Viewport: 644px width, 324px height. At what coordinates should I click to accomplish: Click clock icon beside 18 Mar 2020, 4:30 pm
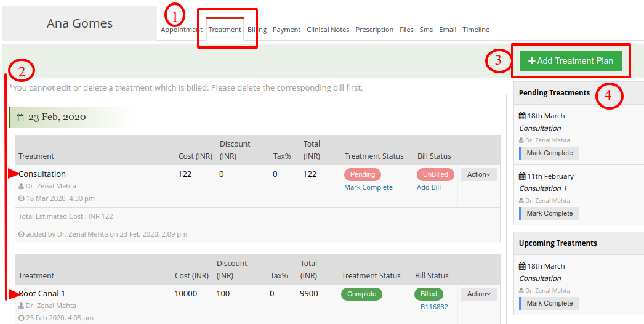click(x=22, y=198)
